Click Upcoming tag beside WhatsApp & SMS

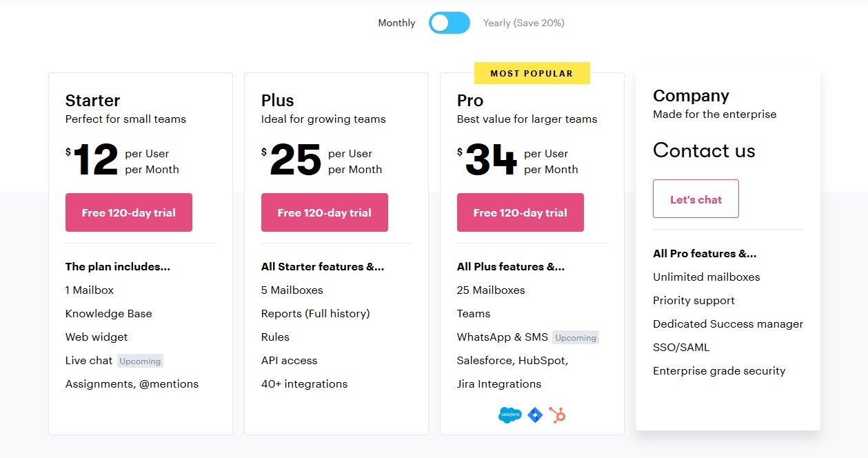pyautogui.click(x=576, y=337)
